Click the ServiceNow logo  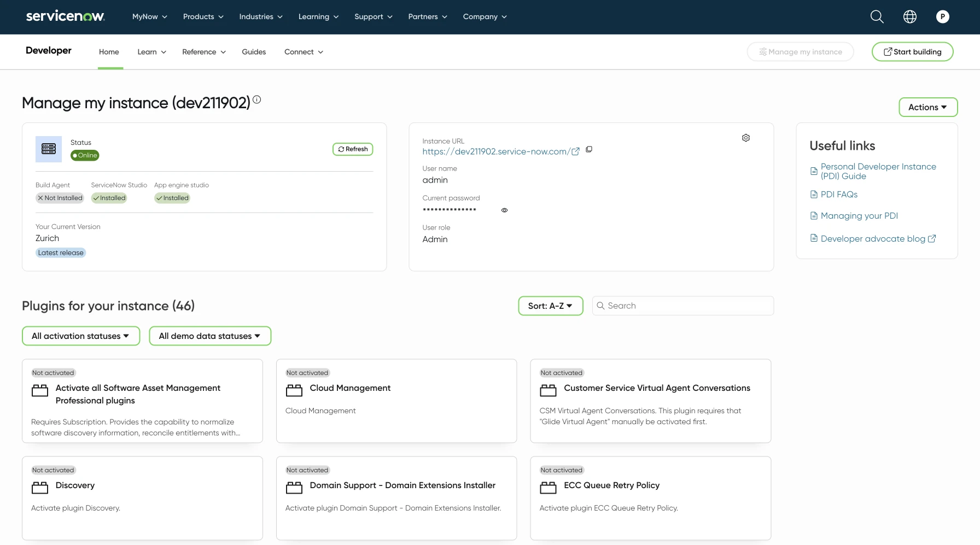[65, 16]
